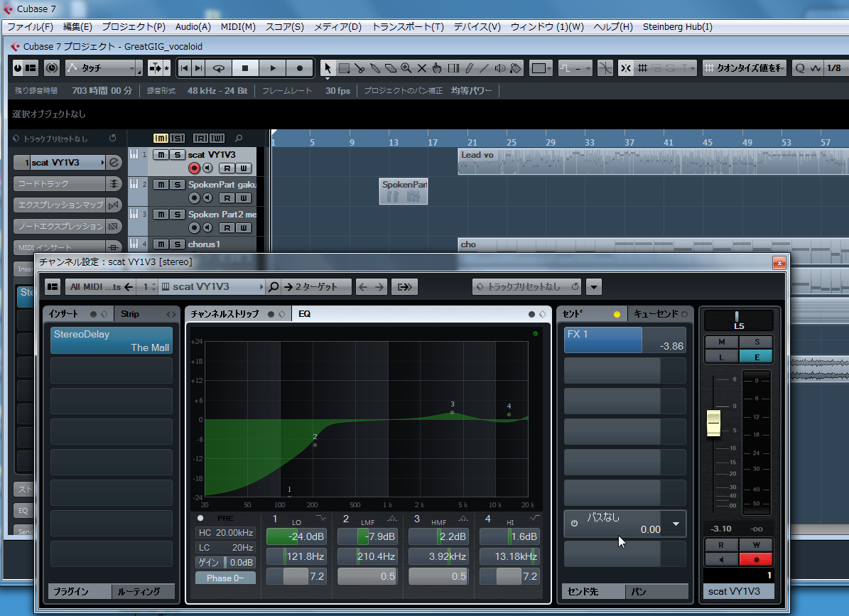This screenshot has height=616, width=849.
Task: Start playback with Play button
Action: coord(273,68)
